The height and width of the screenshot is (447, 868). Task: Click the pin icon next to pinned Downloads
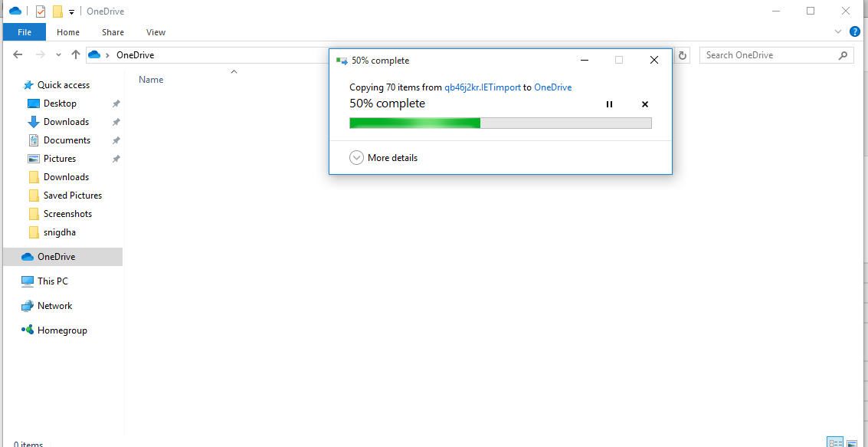[116, 122]
